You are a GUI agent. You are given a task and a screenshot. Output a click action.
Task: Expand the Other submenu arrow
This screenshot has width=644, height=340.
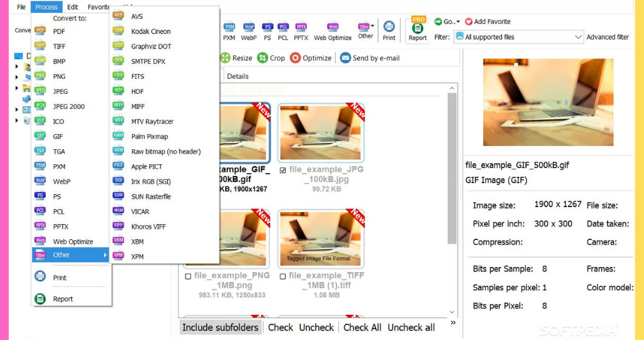[x=105, y=255]
